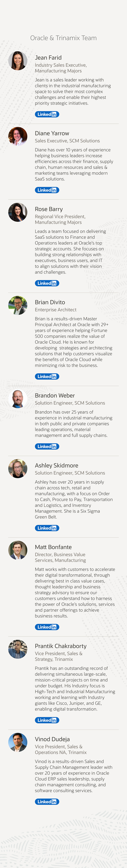Click Brandon Weber's LinkedIn badge
Screen dimensions: 127x868
[x=47, y=446]
